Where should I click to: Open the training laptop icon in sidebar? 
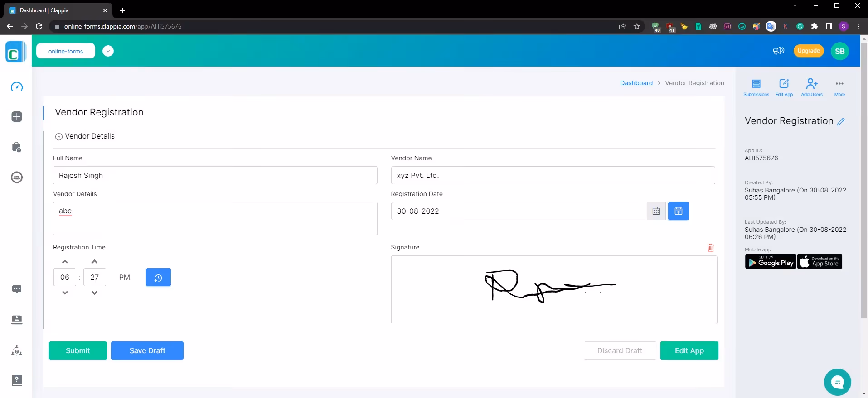[17, 320]
